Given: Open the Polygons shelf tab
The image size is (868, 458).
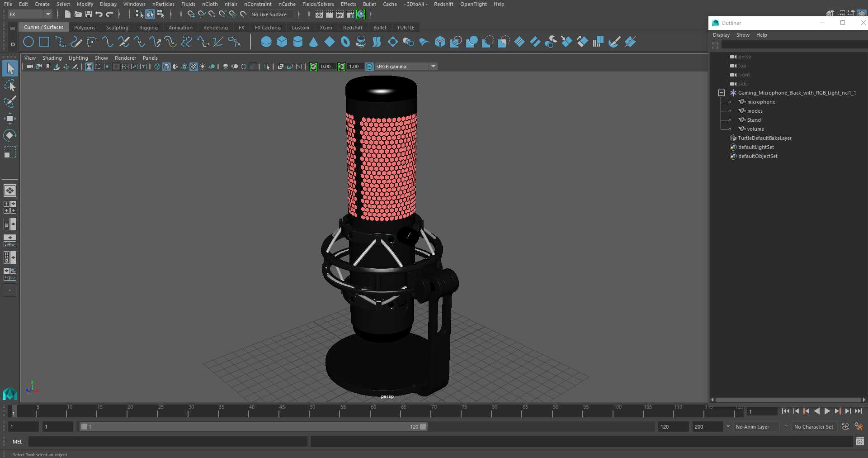Looking at the screenshot, I should click(85, 28).
